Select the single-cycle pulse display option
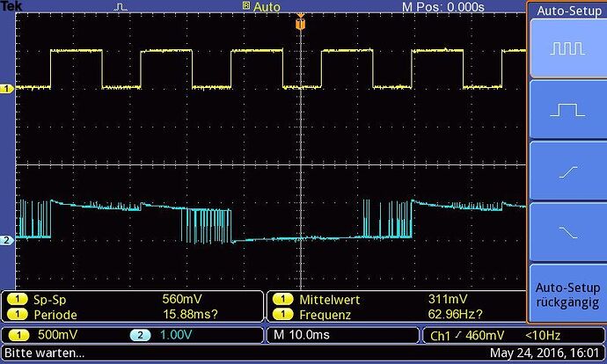The height and width of the screenshot is (364, 607). click(567, 110)
